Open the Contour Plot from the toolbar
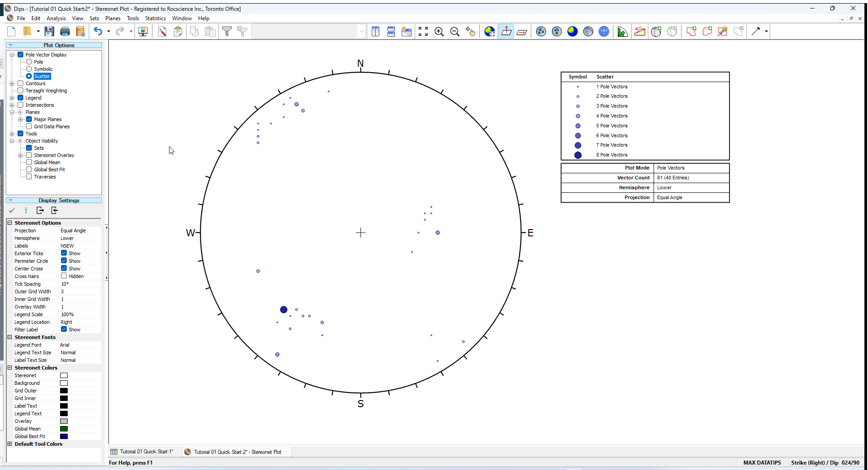868x470 pixels. click(x=572, y=31)
